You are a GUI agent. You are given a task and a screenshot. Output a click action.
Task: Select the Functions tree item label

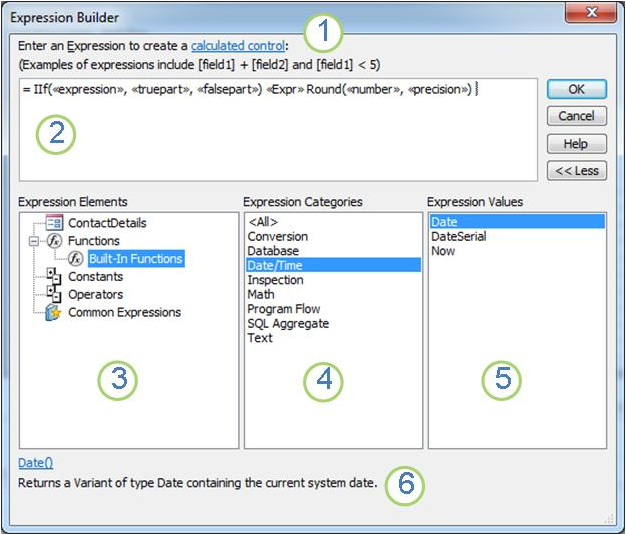(x=94, y=241)
